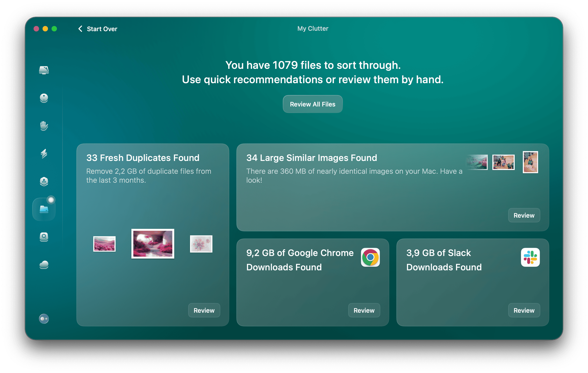The image size is (588, 373).
Task: Open the Applications module in the sidebar
Action: tap(44, 182)
